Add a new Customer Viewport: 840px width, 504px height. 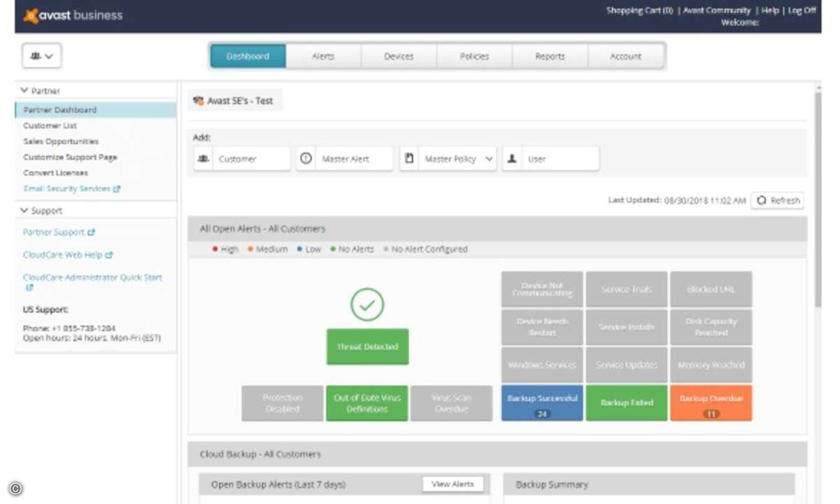(242, 159)
